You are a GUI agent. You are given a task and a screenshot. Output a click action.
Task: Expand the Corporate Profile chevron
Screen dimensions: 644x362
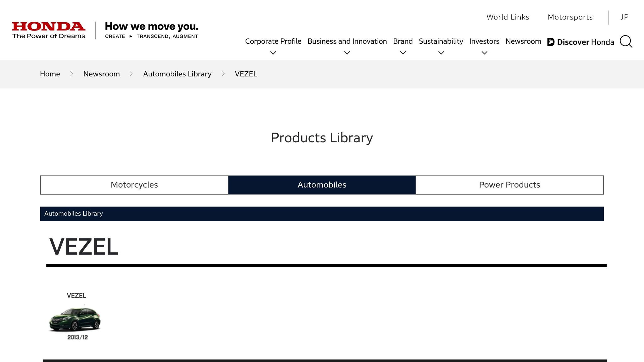point(273,53)
